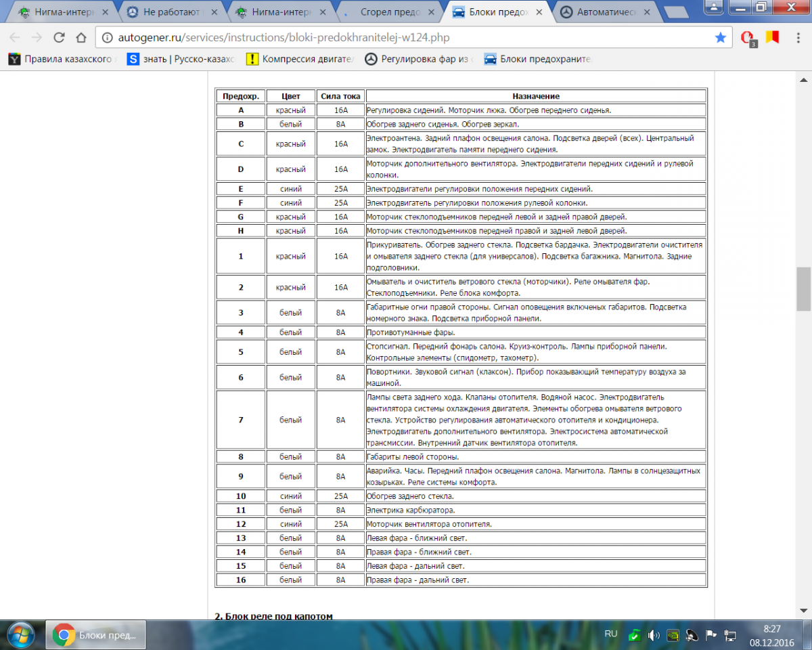This screenshot has height=650, width=812.
Task: Click the satellite dish tray icon
Action: (692, 636)
